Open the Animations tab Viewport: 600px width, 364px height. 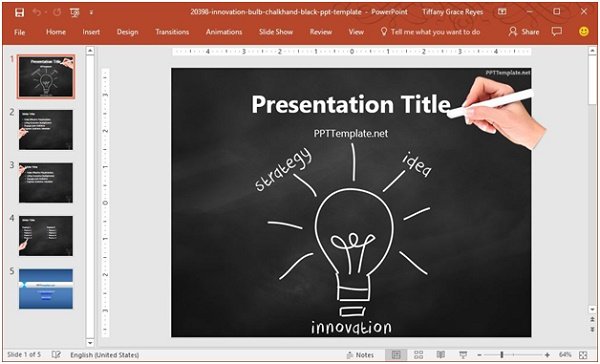coord(224,32)
